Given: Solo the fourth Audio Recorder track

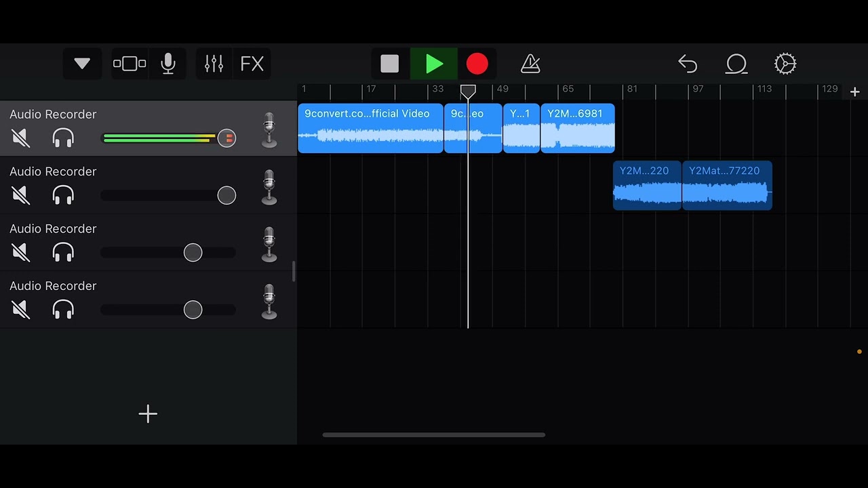Looking at the screenshot, I should coord(63,309).
